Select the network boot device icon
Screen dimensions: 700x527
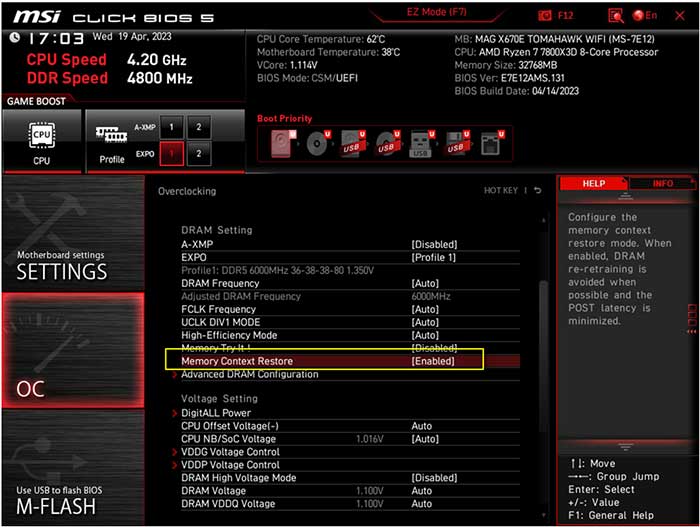pyautogui.click(x=492, y=144)
